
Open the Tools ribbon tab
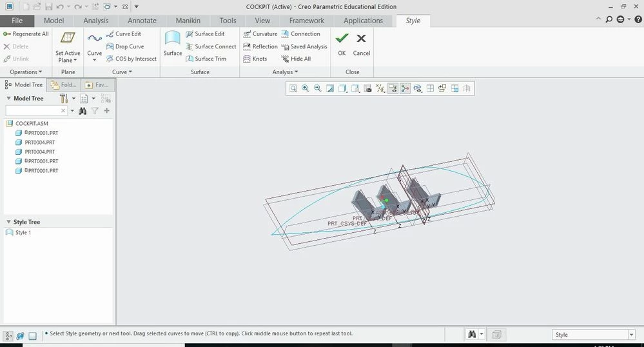(x=228, y=21)
